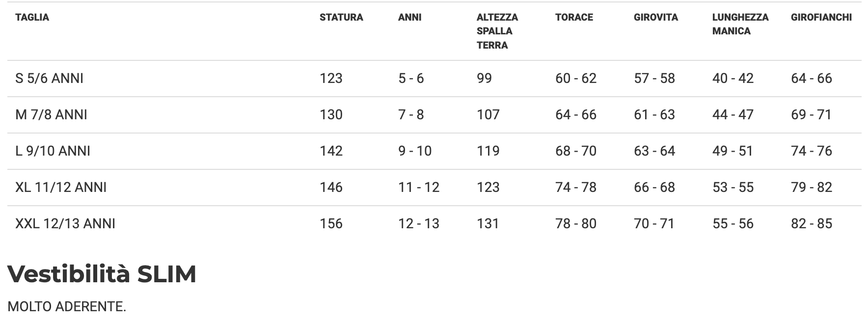The height and width of the screenshot is (323, 868).
Task: Click the LUNGHEZZA MANICA header
Action: tap(740, 25)
